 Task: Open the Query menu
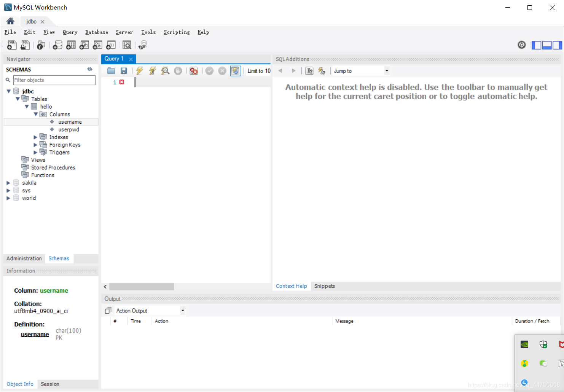[x=70, y=32]
